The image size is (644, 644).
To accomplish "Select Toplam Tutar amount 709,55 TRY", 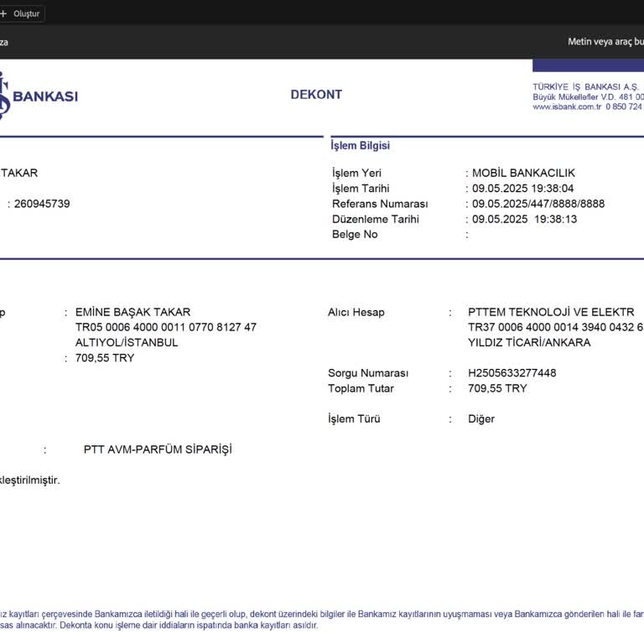I will tap(497, 388).
